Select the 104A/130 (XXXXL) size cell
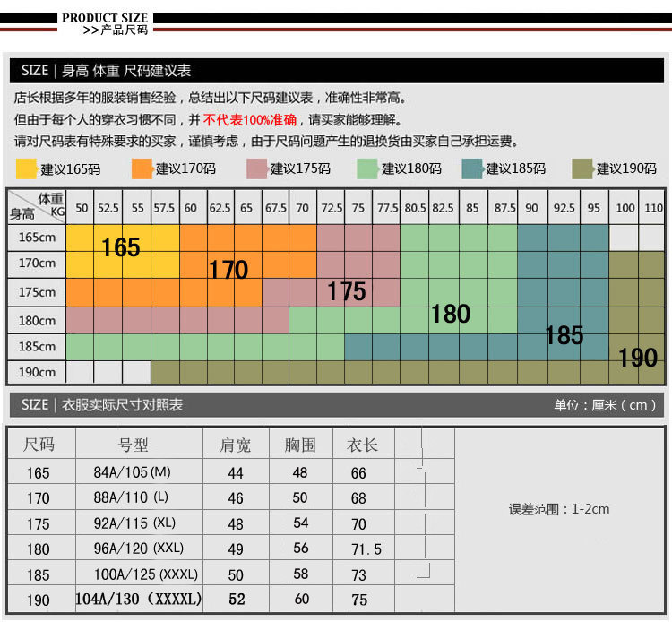This screenshot has height=622, width=672. click(x=138, y=599)
